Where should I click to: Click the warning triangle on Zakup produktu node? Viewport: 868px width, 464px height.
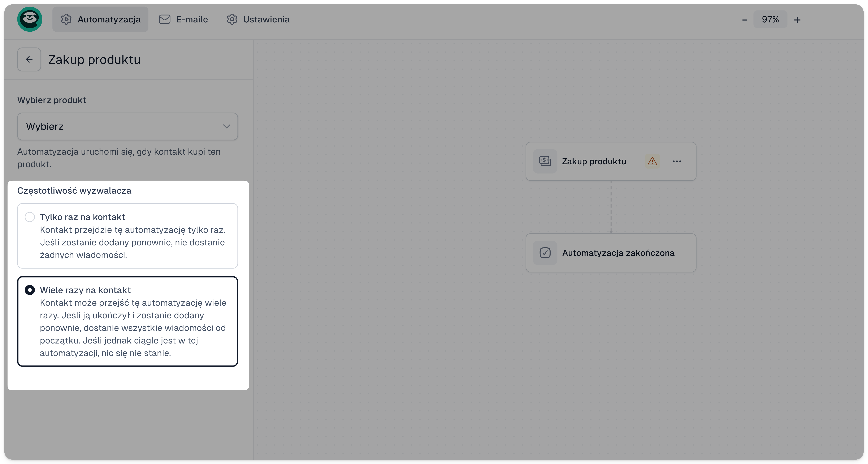coord(652,161)
